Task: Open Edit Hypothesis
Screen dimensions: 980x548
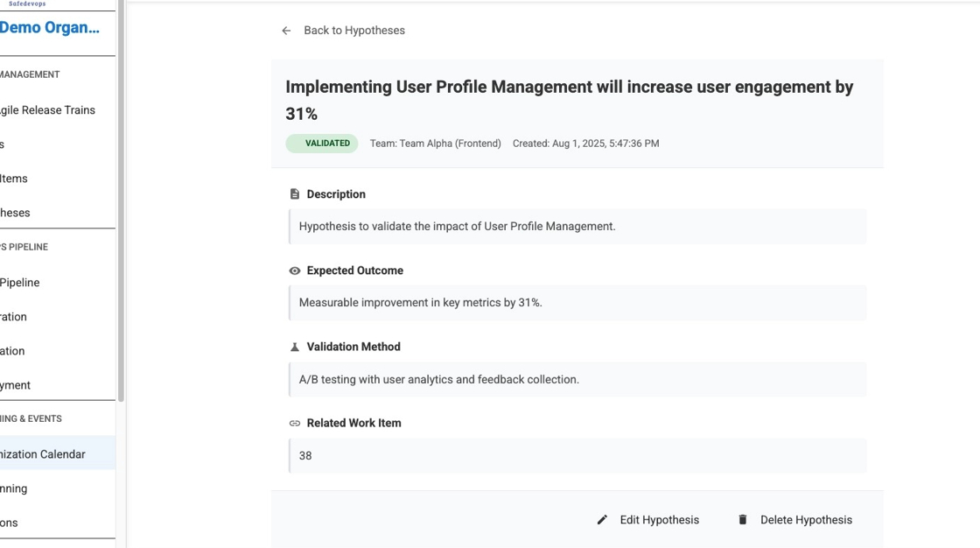Action: pos(659,520)
